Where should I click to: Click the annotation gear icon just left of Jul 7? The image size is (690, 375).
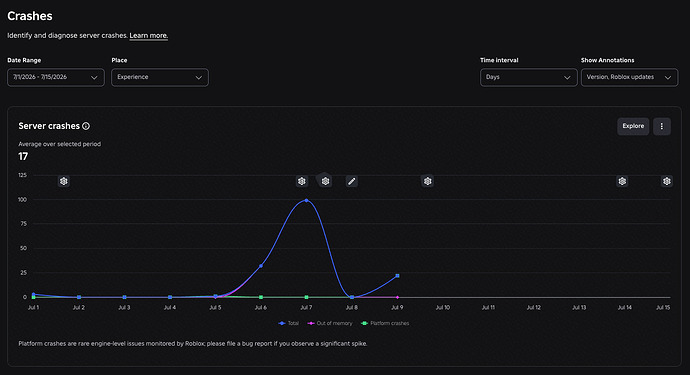coord(301,181)
